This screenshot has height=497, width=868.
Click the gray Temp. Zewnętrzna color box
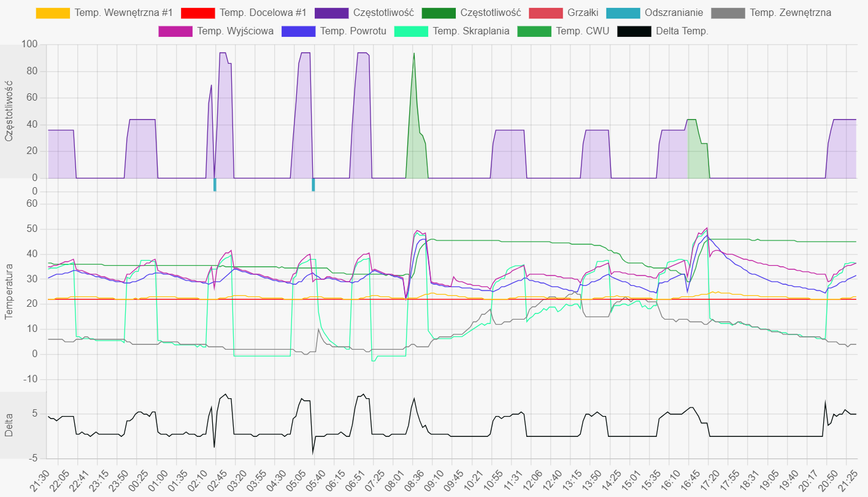pyautogui.click(x=728, y=13)
